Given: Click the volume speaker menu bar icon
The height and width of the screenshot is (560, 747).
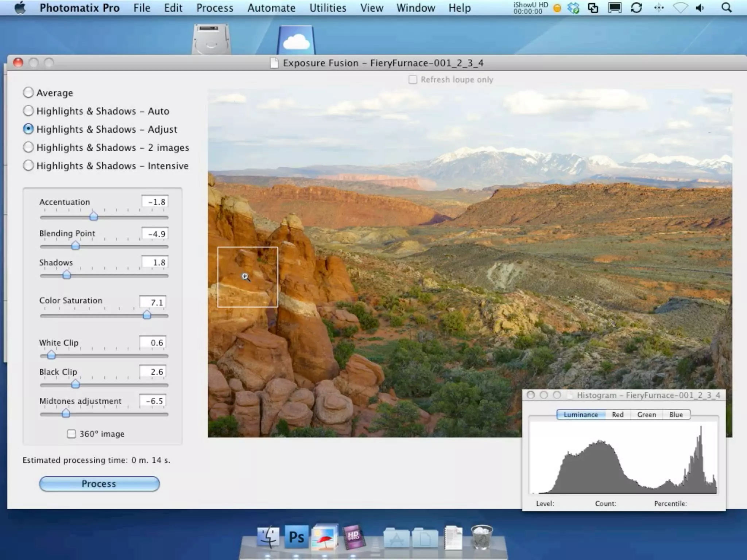Looking at the screenshot, I should (700, 8).
